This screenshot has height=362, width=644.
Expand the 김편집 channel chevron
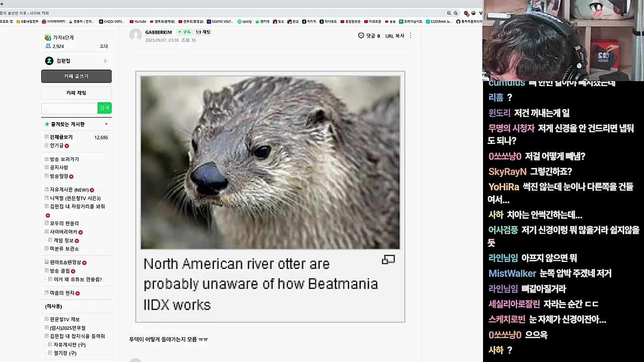(105, 61)
